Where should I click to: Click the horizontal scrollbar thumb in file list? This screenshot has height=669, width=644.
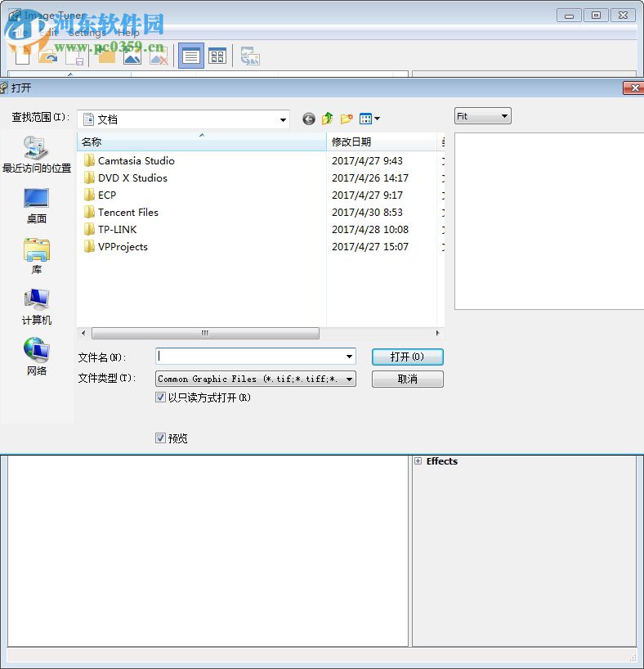205,333
